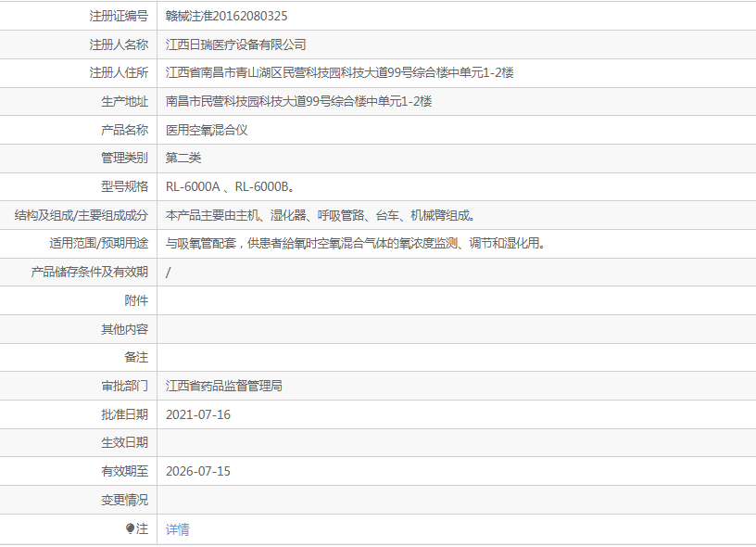The image size is (756, 547).
Task: Open the 详情 link in the 注 row
Action: (x=178, y=529)
